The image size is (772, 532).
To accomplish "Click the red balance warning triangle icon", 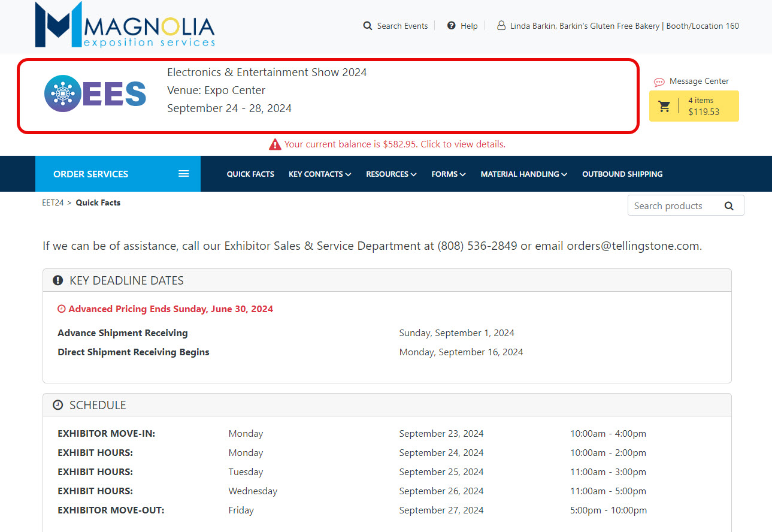I will 275,144.
